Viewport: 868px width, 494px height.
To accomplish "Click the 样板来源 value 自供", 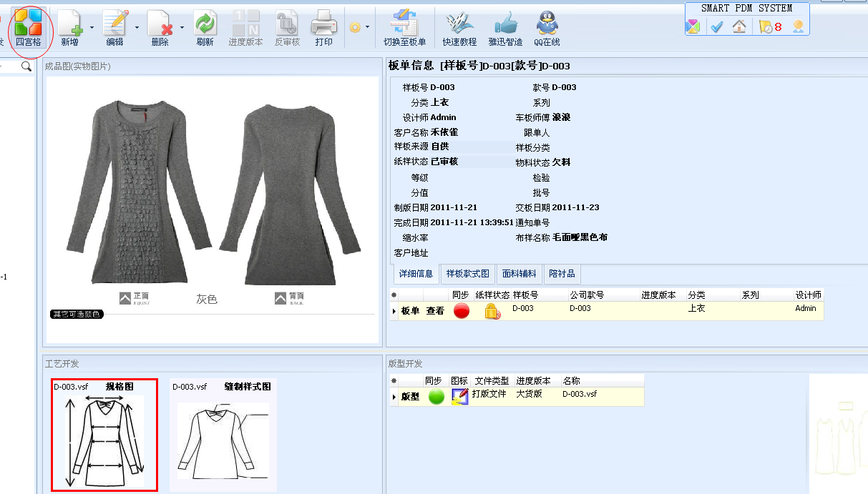I will [440, 147].
